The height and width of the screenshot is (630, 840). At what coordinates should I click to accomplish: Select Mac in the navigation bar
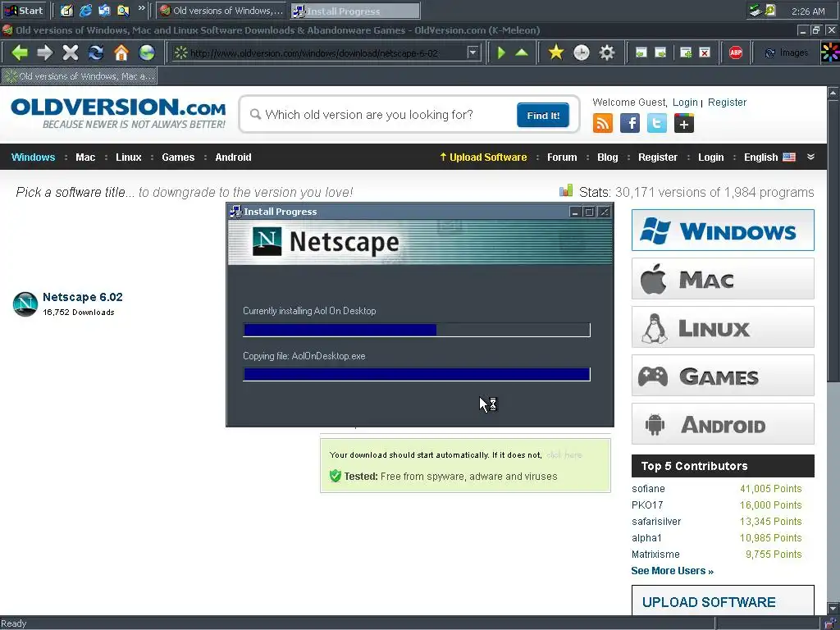(x=85, y=157)
